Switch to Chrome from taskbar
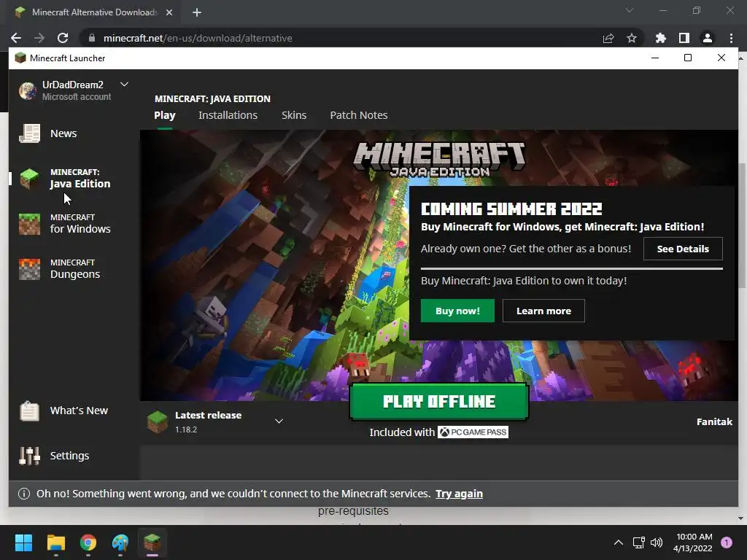Image resolution: width=747 pixels, height=560 pixels. pyautogui.click(x=88, y=542)
